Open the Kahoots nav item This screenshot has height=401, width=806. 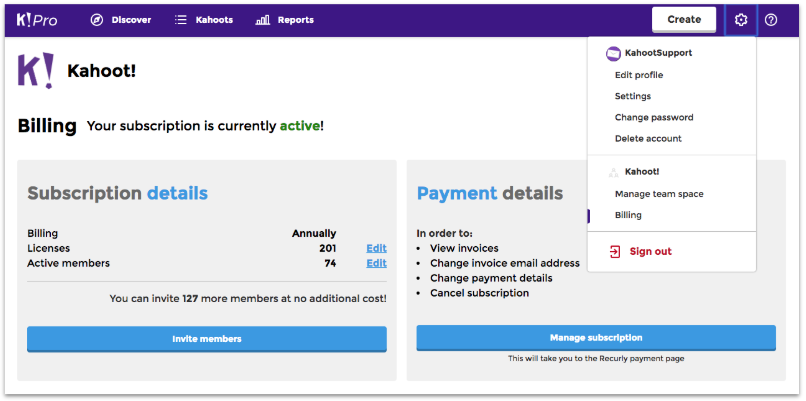point(214,20)
